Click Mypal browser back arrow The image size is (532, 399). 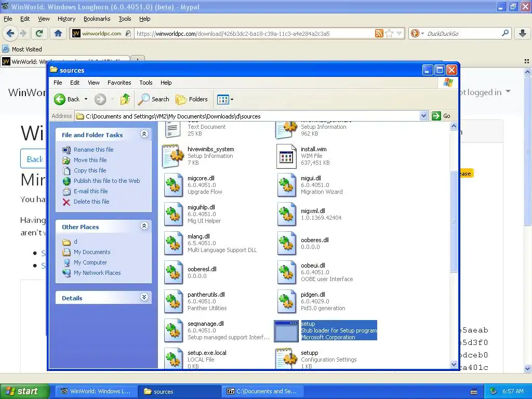[x=10, y=33]
